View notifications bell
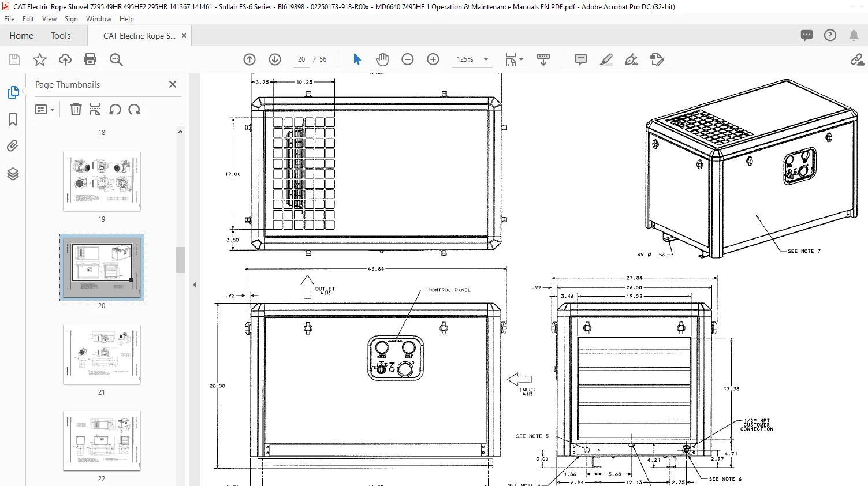The height and width of the screenshot is (486, 868). click(854, 35)
